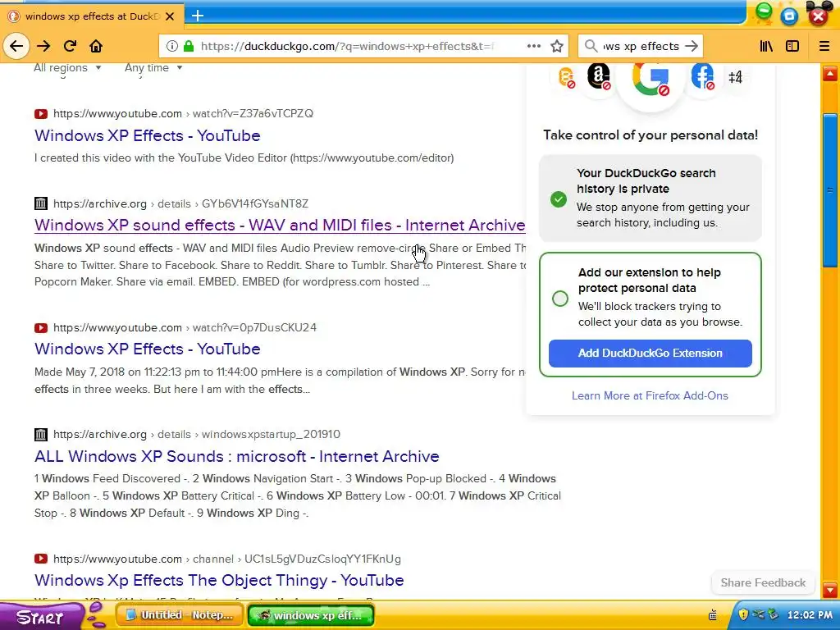Click the youtube.com channel UC1sL5gVDuzCsloqYY1FKnUg URL
The height and width of the screenshot is (630, 840).
point(227,559)
